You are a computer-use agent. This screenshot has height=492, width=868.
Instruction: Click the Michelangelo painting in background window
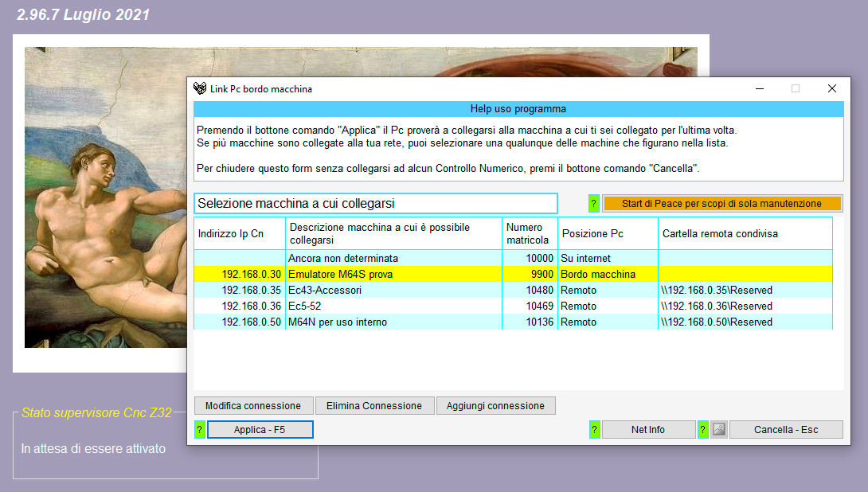[x=105, y=197]
